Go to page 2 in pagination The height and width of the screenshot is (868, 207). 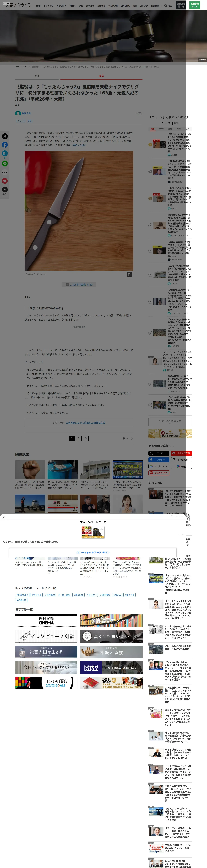point(79,438)
